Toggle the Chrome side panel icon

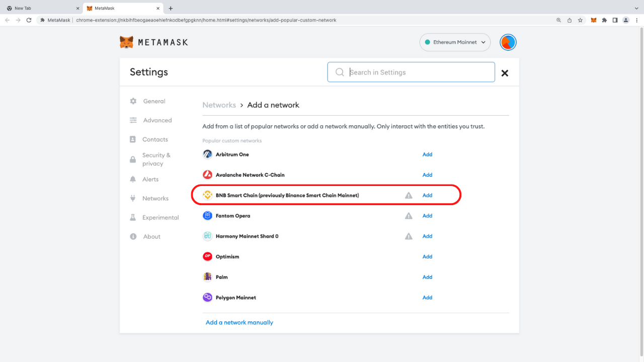pyautogui.click(x=615, y=20)
